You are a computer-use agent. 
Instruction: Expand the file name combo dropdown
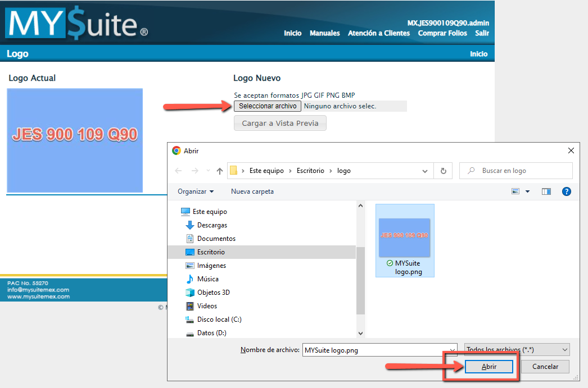click(x=453, y=350)
